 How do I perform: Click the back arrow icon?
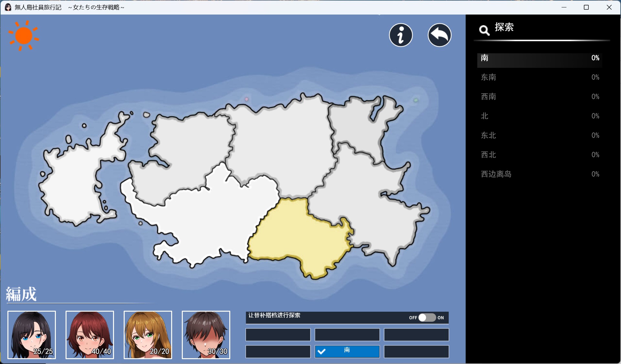439,35
